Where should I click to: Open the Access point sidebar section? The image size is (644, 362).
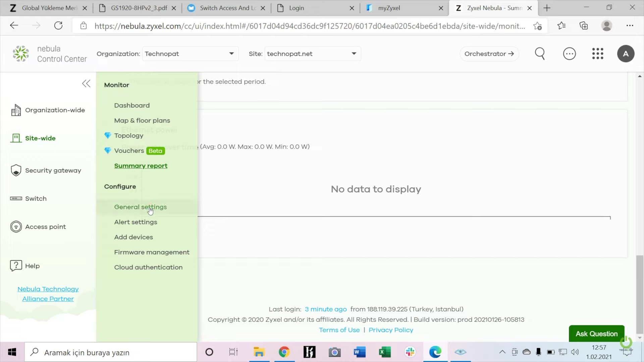point(45,227)
